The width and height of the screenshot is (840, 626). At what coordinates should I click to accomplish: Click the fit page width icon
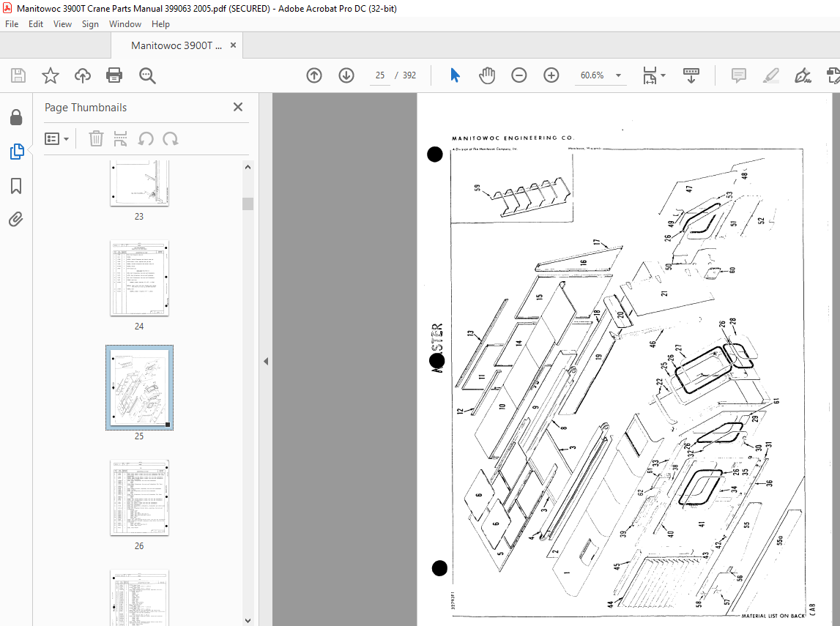650,75
